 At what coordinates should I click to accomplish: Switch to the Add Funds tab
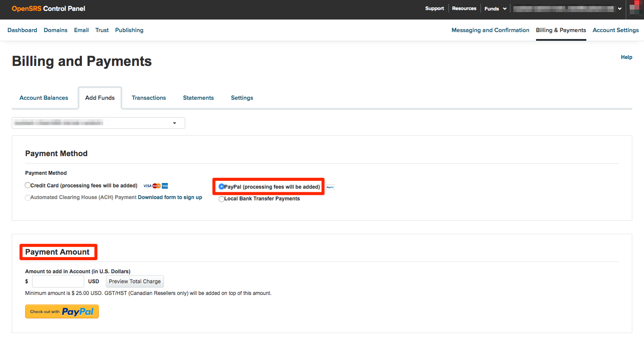100,98
